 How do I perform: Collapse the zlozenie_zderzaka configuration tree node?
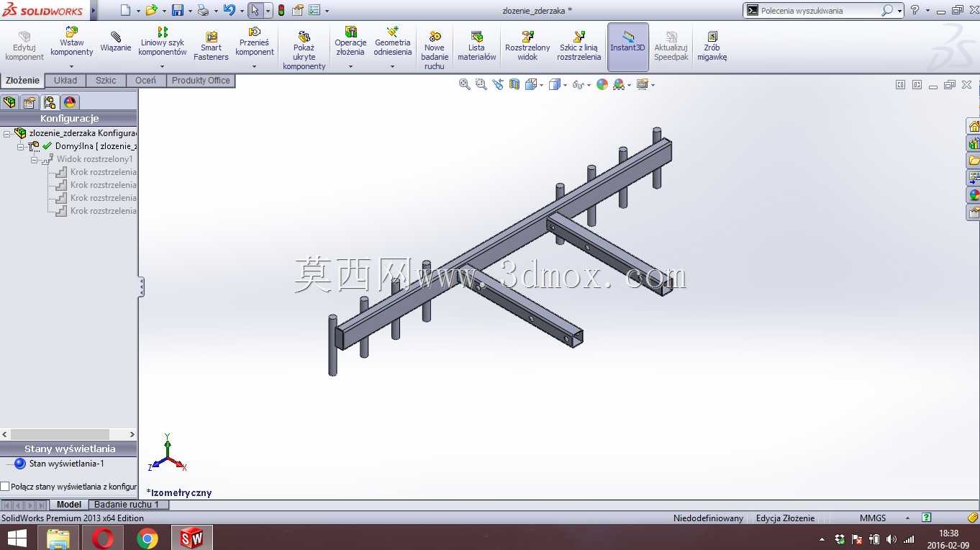pyautogui.click(x=6, y=133)
